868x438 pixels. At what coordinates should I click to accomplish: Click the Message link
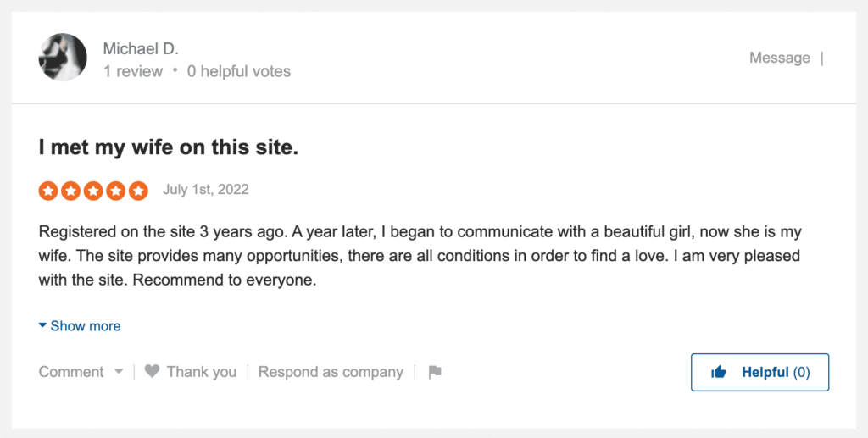point(780,58)
